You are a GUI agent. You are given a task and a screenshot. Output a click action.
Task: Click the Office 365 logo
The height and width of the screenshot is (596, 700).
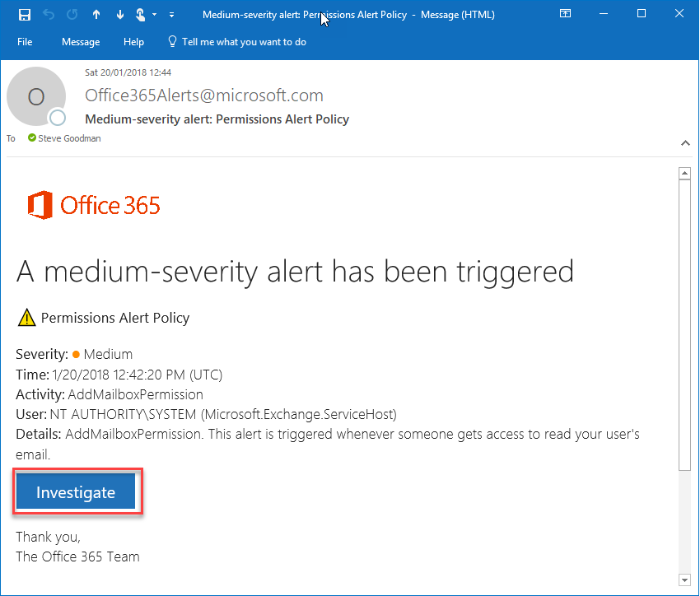click(94, 205)
